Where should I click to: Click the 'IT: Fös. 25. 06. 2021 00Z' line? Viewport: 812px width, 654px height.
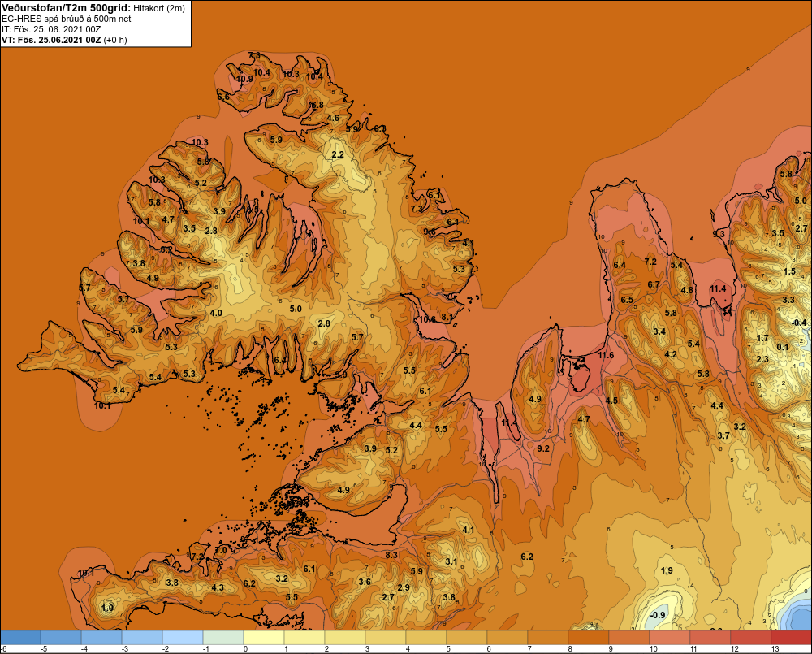51,29
